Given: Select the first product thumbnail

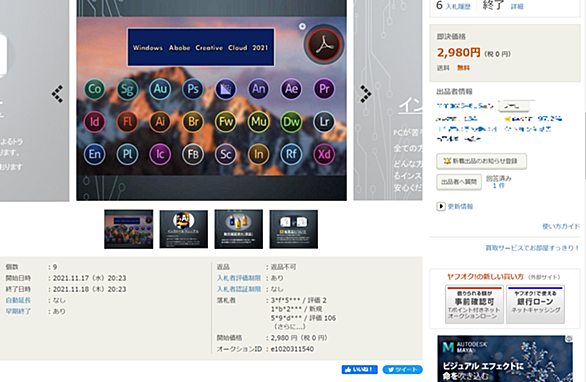Looking at the screenshot, I should pyautogui.click(x=129, y=229).
